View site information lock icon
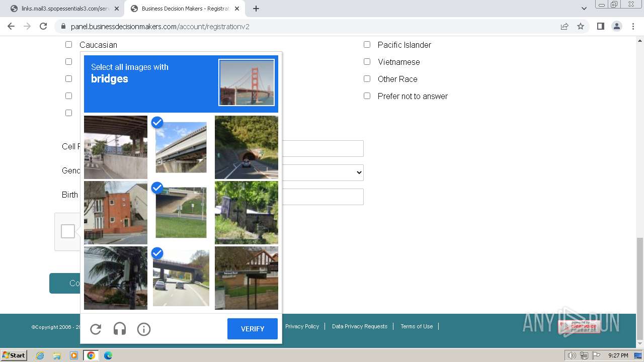Image resolution: width=644 pixels, height=362 pixels. [x=63, y=27]
